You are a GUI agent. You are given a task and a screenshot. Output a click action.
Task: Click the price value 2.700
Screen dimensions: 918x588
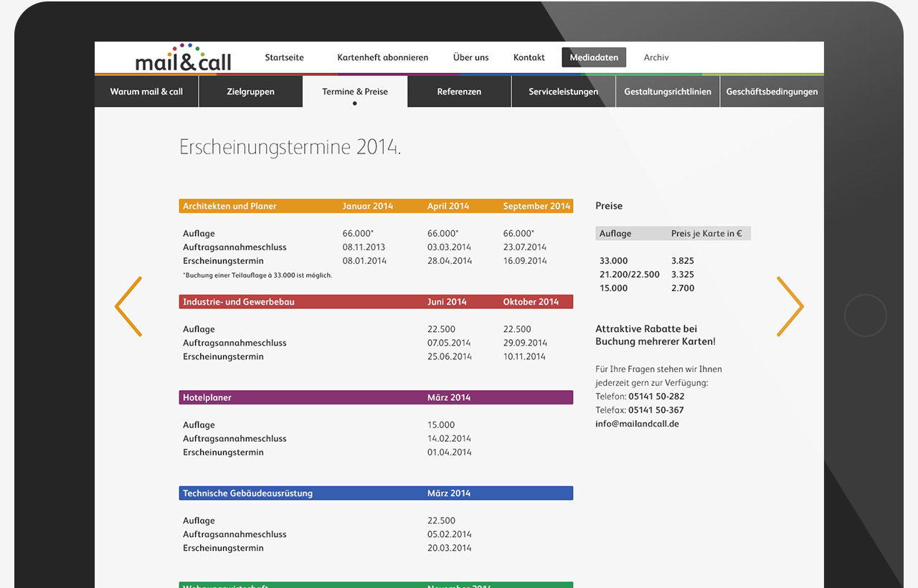pyautogui.click(x=683, y=288)
